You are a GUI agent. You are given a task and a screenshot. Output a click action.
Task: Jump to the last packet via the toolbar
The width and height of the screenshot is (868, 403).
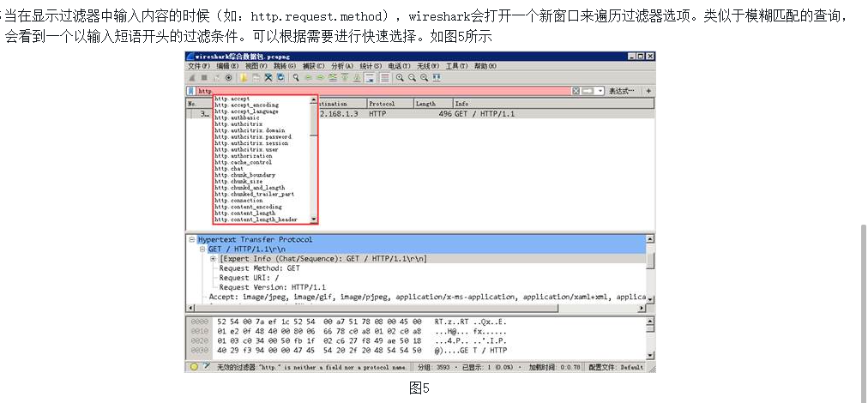357,77
